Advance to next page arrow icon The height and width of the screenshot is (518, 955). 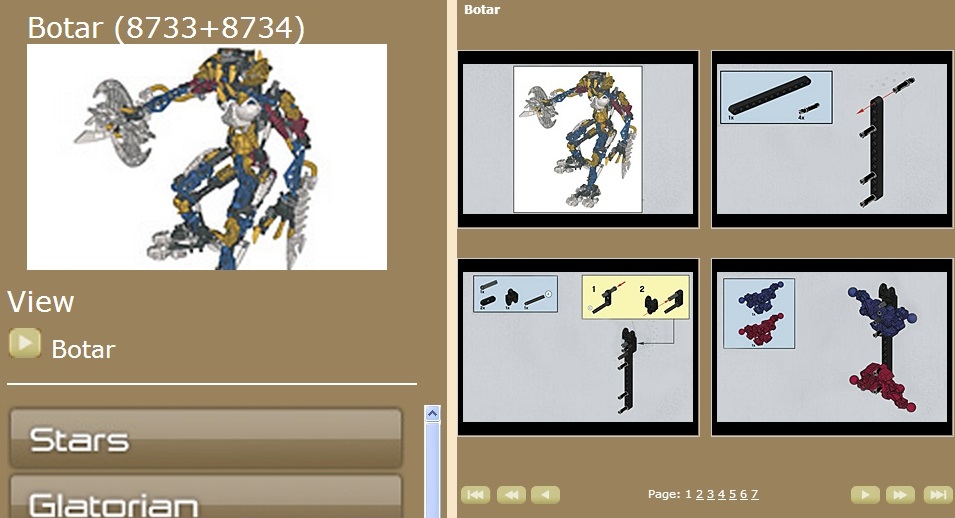(x=865, y=494)
